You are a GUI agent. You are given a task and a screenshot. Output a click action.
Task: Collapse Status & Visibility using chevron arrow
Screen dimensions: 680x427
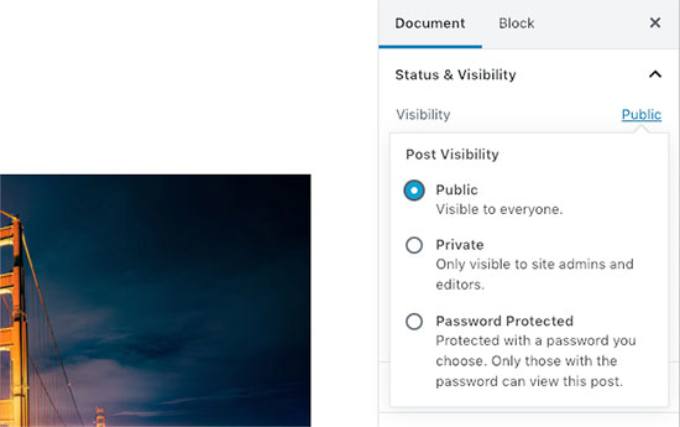[x=655, y=74]
